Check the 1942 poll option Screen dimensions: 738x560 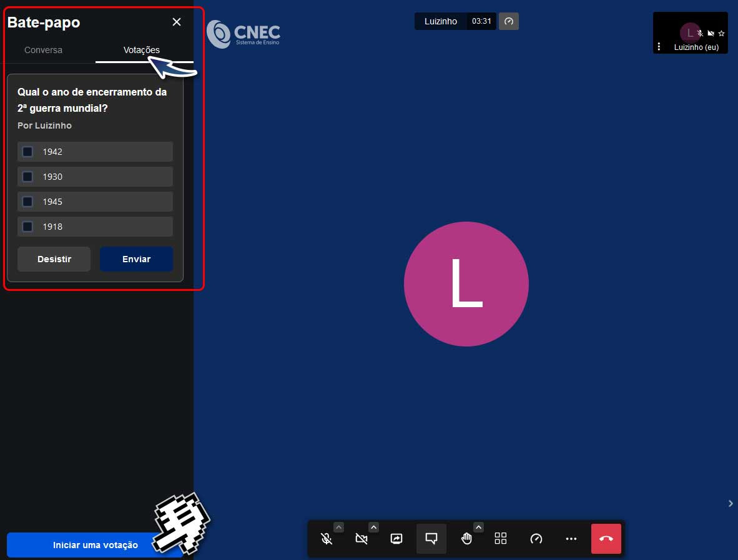point(27,152)
